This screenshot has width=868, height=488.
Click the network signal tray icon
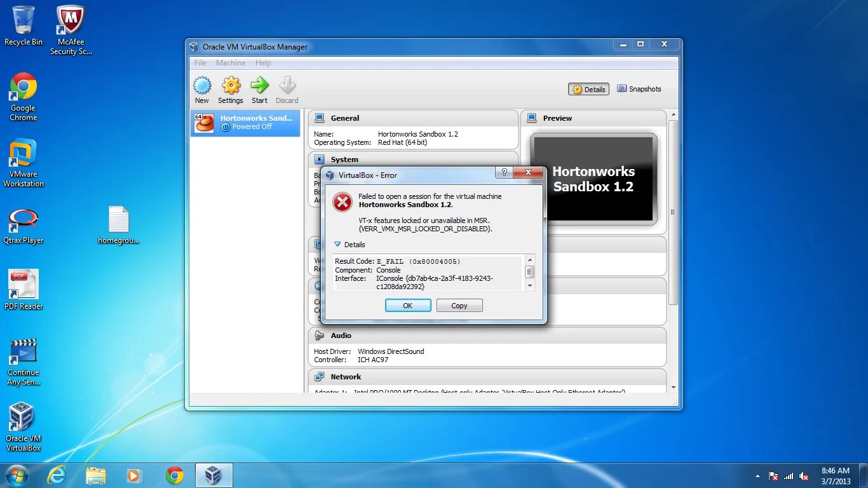point(789,476)
